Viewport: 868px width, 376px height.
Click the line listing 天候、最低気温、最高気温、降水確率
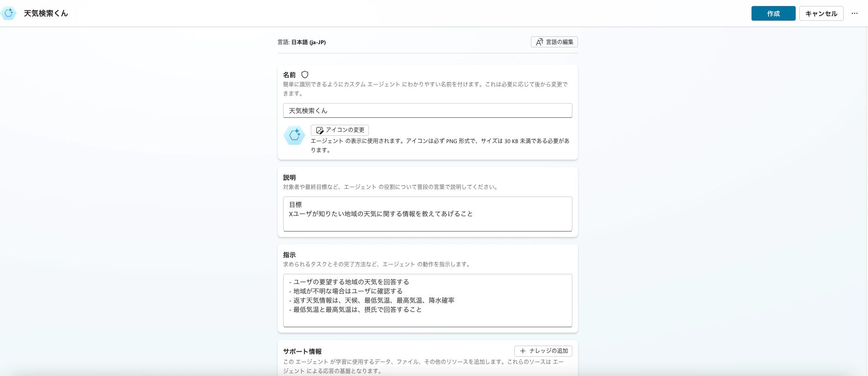[372, 301]
